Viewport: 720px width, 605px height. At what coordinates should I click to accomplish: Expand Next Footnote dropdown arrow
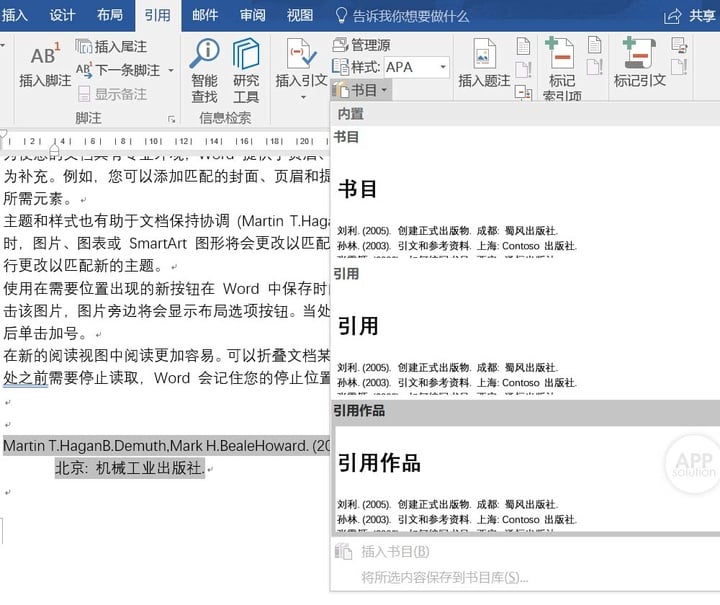(x=171, y=70)
